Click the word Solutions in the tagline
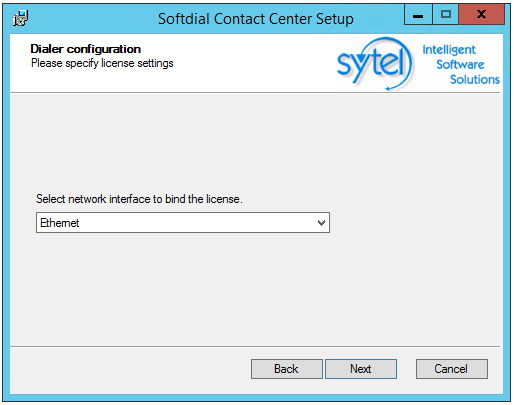The image size is (514, 405). (475, 79)
